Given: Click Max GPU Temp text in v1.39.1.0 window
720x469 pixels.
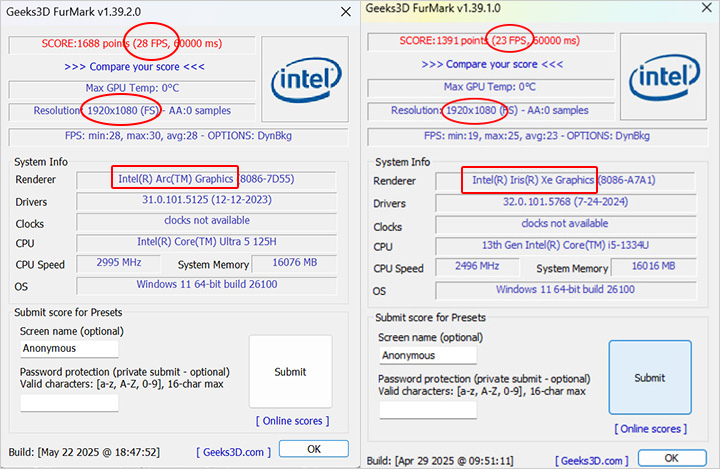Looking at the screenshot, I should pyautogui.click(x=490, y=87).
